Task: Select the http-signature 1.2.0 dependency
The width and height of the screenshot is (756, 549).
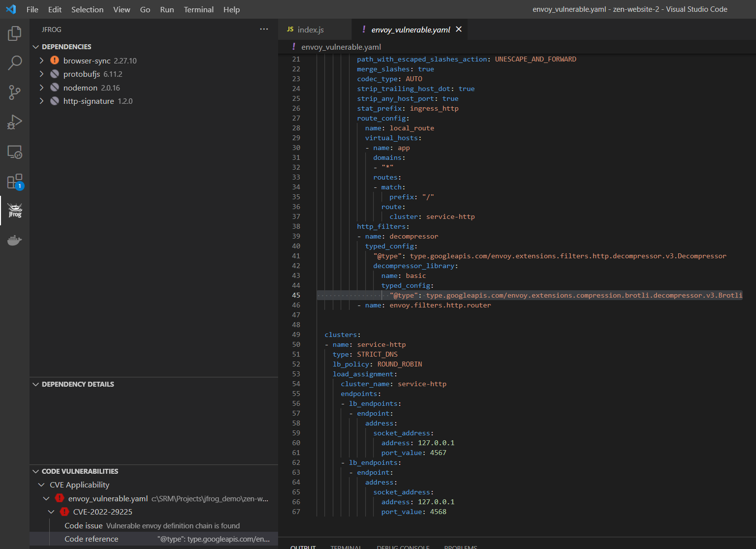Action: point(97,101)
